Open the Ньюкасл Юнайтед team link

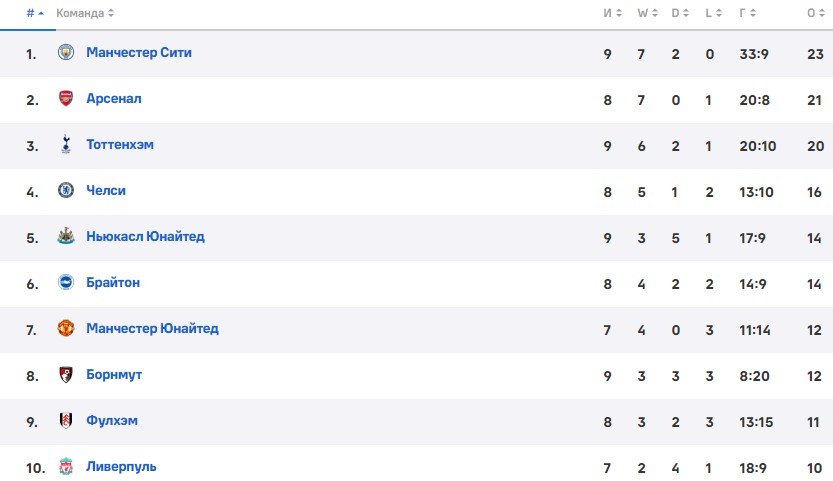coord(145,237)
